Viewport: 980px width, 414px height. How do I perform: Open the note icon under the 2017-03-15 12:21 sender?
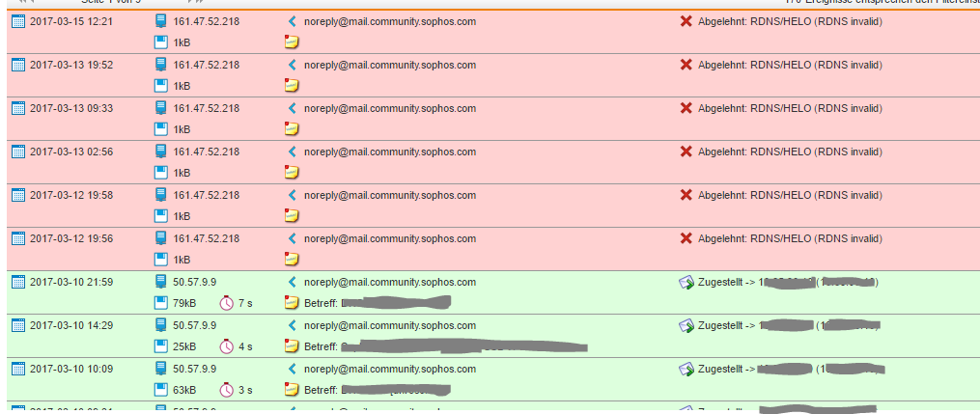(292, 42)
